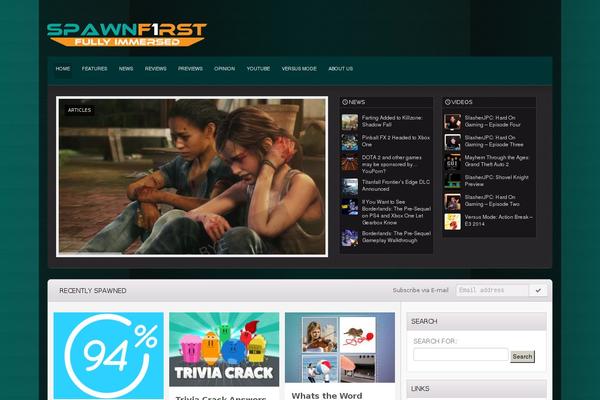The height and width of the screenshot is (400, 600).
Task: Open the YouTube menu item
Action: 258,69
